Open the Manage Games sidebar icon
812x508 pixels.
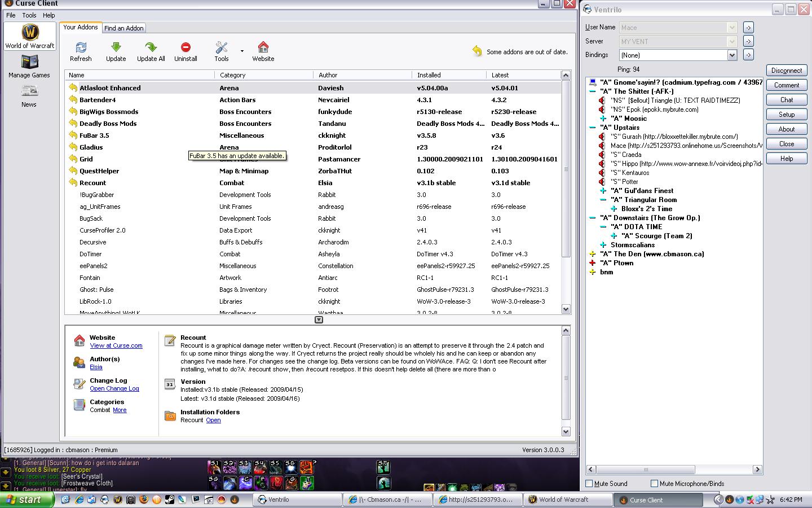tap(29, 62)
